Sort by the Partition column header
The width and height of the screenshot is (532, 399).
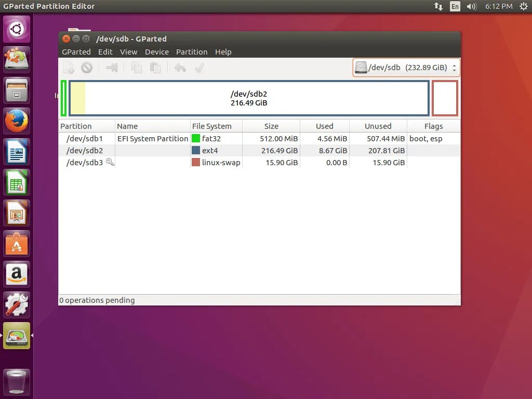click(x=87, y=126)
